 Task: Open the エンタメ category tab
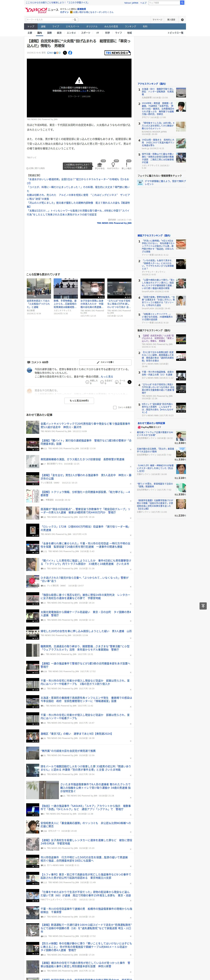pyautogui.click(x=71, y=33)
